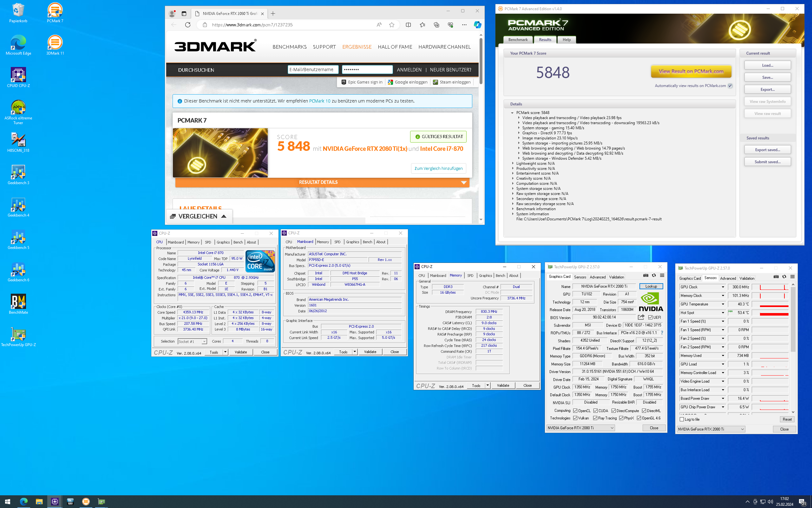Click the scroll down arrow in GPU-Z Sensors

click(793, 412)
